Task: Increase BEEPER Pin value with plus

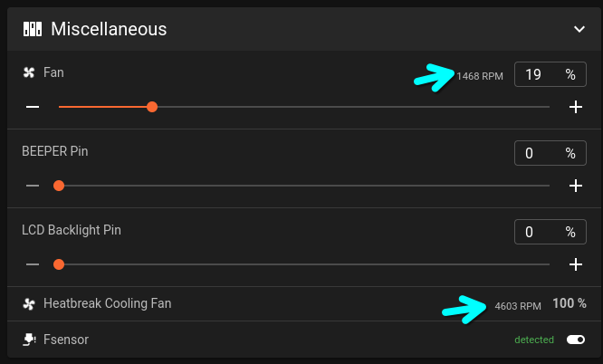Action: (x=575, y=186)
